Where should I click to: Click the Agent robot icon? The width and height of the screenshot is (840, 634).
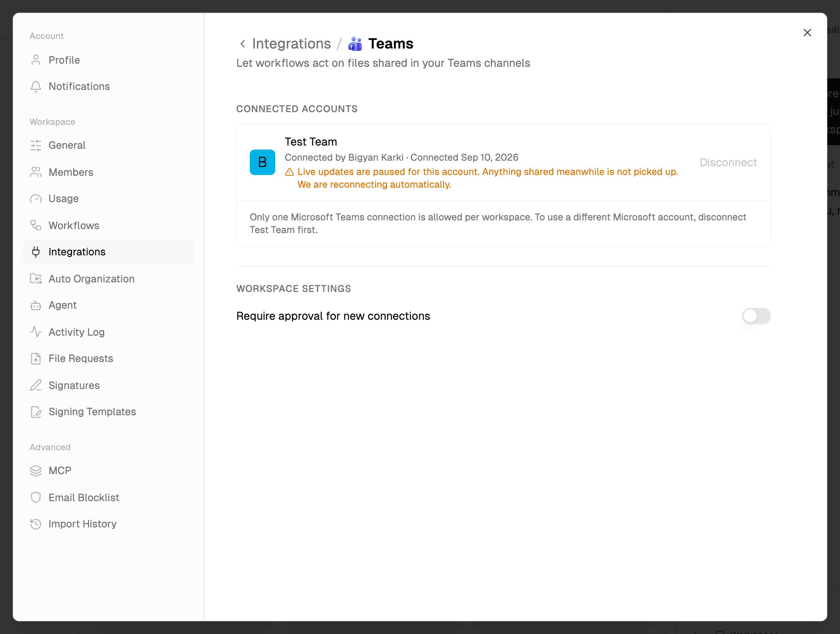click(36, 305)
